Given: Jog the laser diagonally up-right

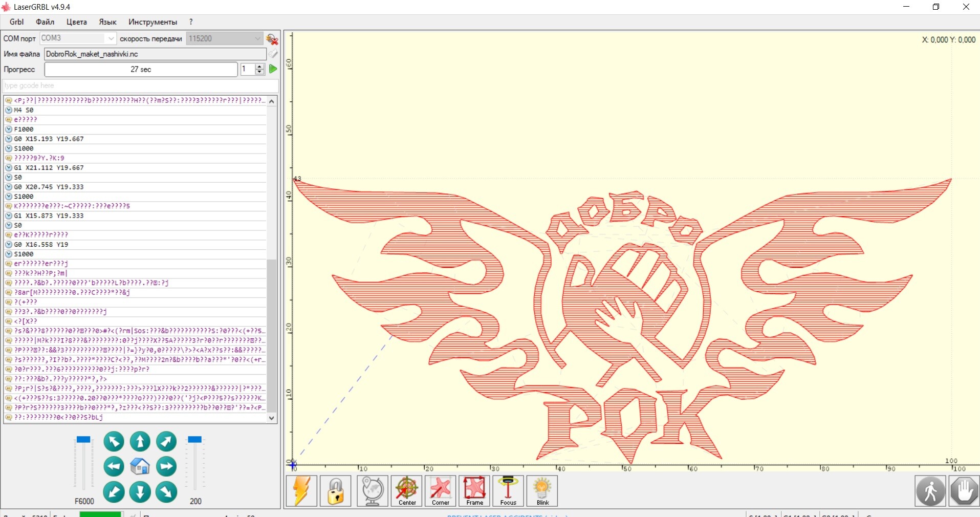Looking at the screenshot, I should (166, 441).
